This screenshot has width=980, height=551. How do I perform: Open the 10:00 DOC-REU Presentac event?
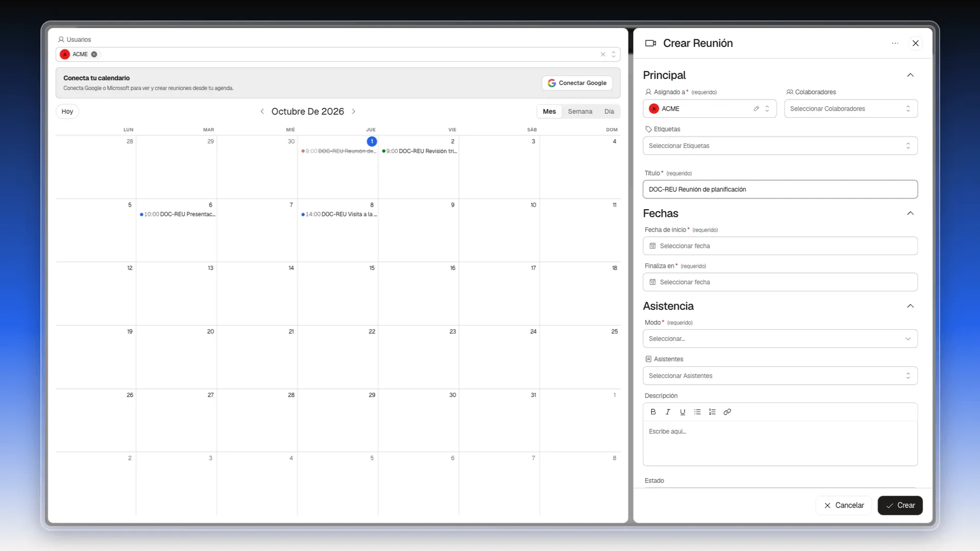pyautogui.click(x=177, y=214)
